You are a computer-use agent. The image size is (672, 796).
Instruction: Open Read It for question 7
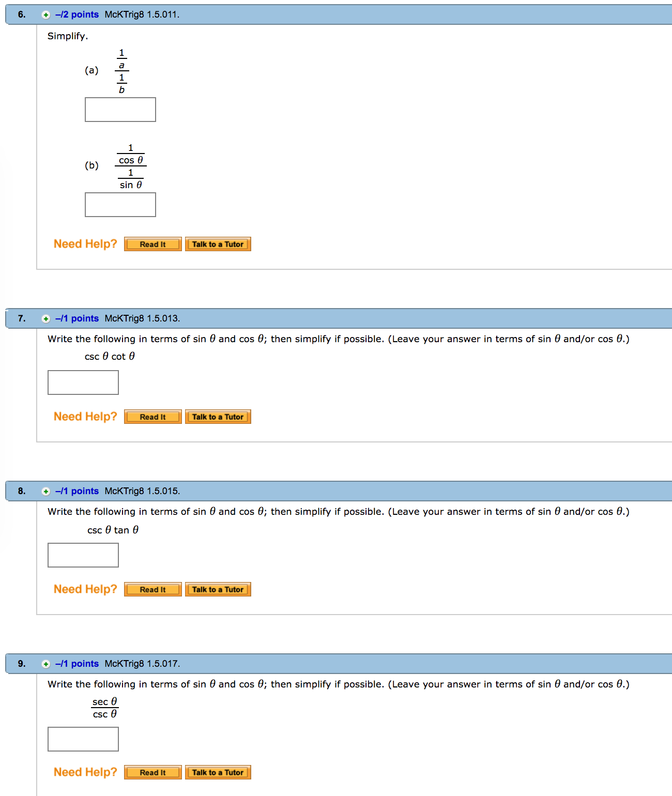(x=153, y=417)
